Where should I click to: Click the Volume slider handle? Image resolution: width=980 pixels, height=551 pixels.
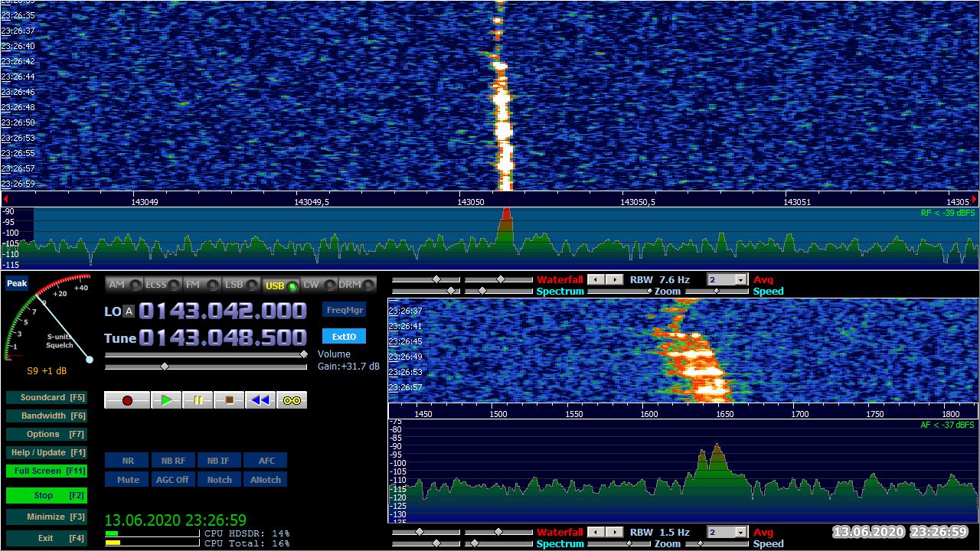(x=303, y=354)
